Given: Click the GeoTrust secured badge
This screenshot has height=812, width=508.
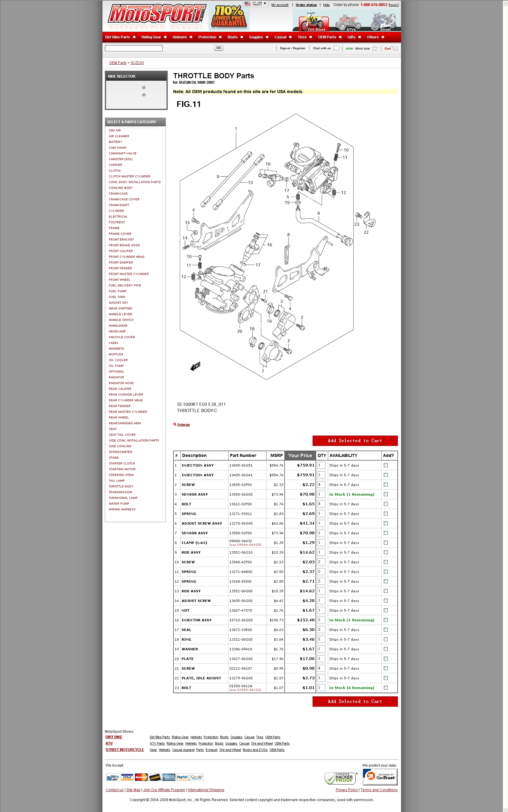Looking at the screenshot, I should pos(380,776).
